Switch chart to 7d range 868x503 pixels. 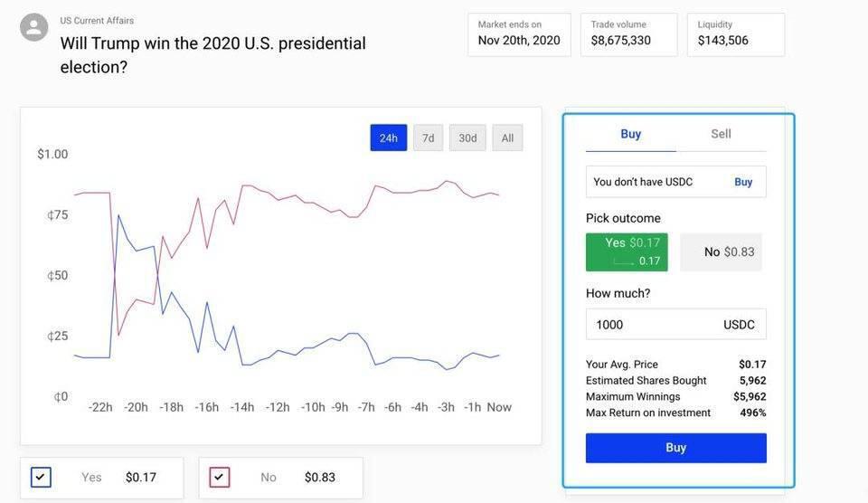[428, 138]
